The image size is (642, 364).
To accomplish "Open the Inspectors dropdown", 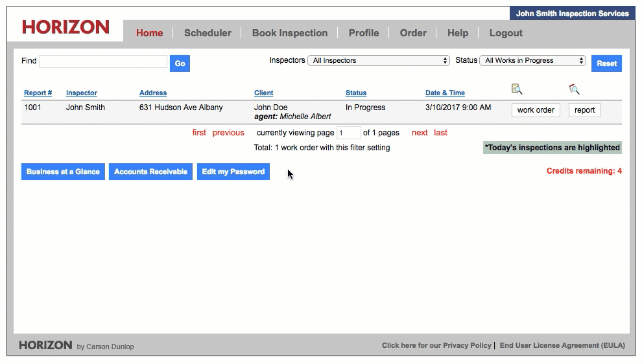I will coord(379,61).
